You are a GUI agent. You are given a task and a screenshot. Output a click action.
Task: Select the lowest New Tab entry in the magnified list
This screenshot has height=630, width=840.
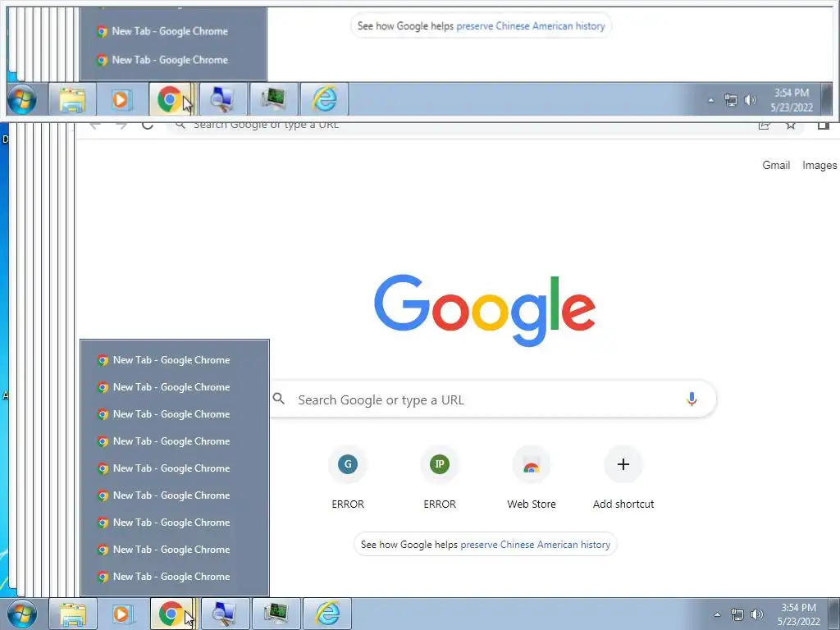[174, 60]
